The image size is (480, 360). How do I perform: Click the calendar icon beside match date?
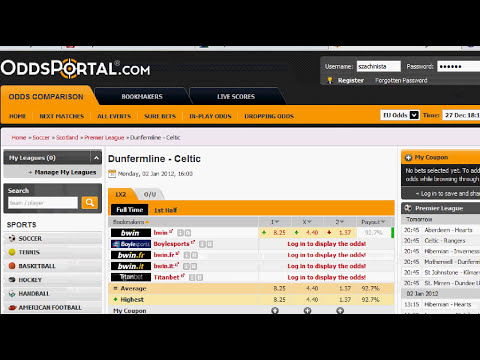click(x=112, y=174)
